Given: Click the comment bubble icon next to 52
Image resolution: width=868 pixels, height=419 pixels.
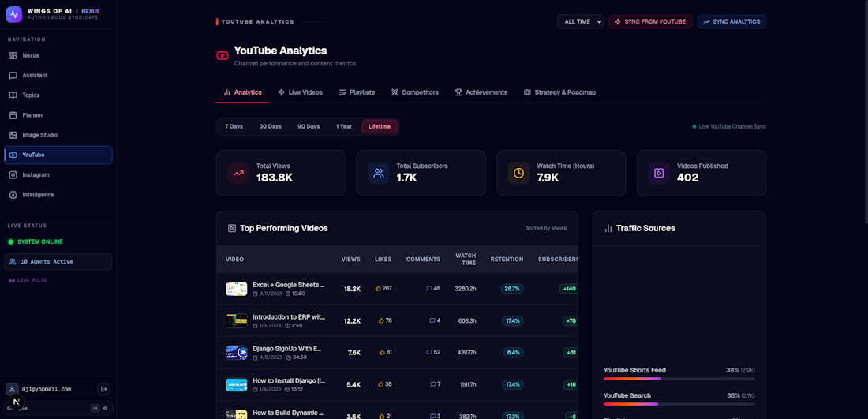Looking at the screenshot, I should click(x=429, y=352).
